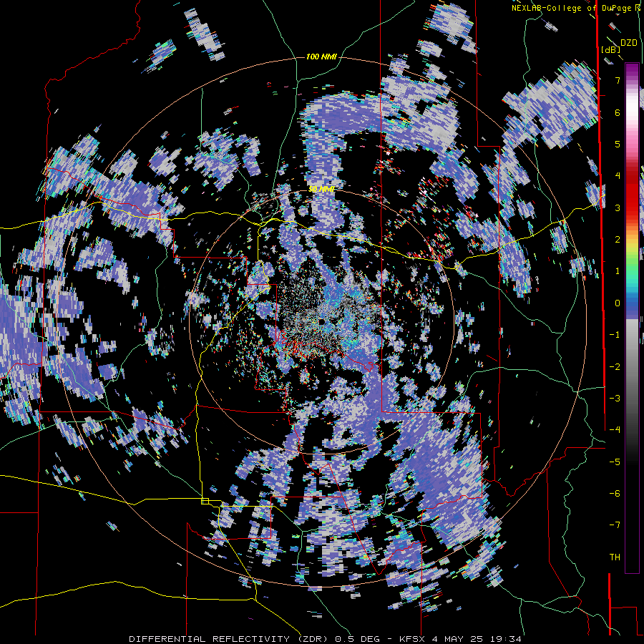
Task: Click the 100 NMI range ring label
Action: pyautogui.click(x=321, y=57)
